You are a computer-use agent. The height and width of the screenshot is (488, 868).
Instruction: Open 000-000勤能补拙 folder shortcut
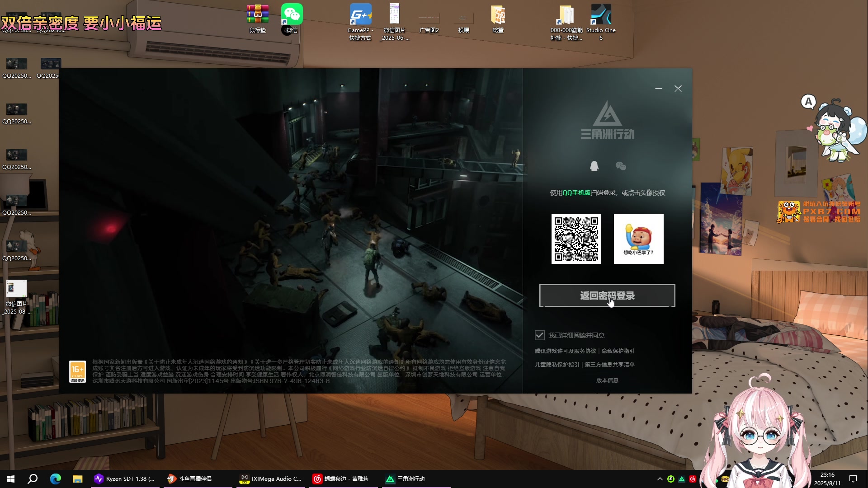coord(566,22)
